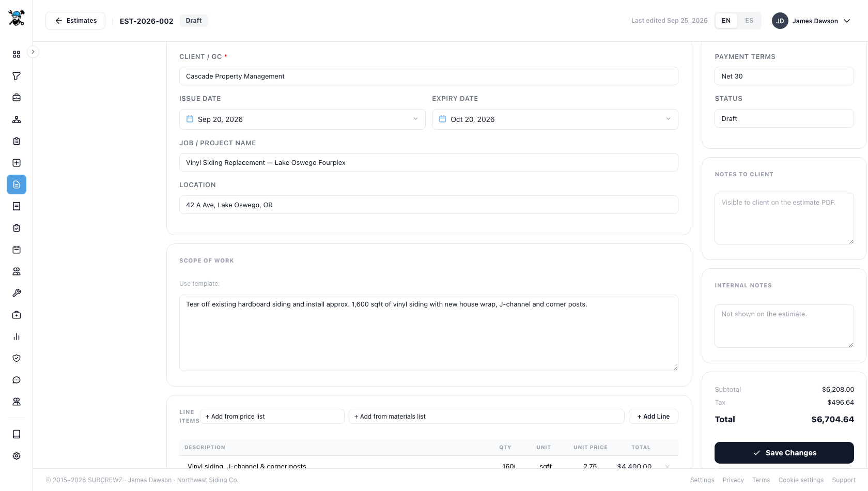Click the Notes to Client text area
Viewport: 868px width, 491px height.
click(x=784, y=219)
